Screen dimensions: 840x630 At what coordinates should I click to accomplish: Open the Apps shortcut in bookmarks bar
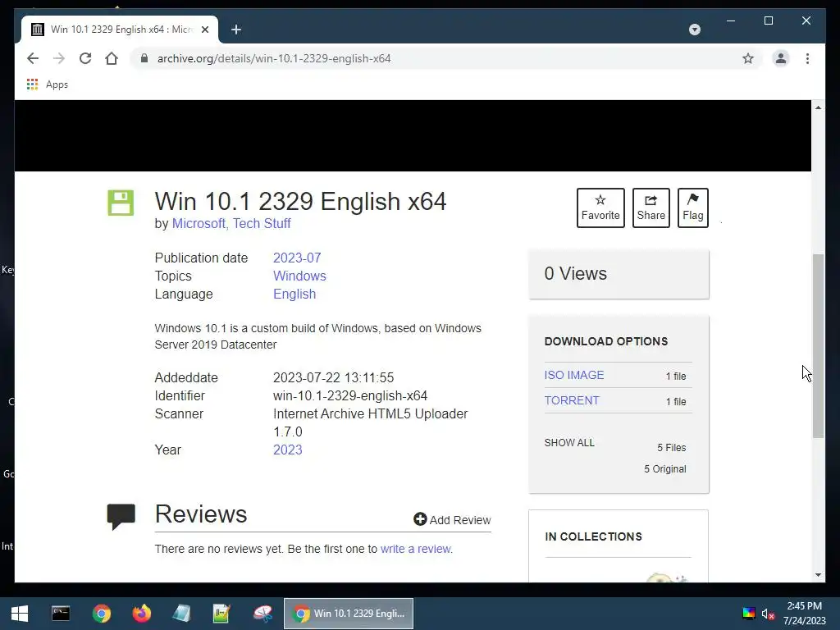(48, 84)
